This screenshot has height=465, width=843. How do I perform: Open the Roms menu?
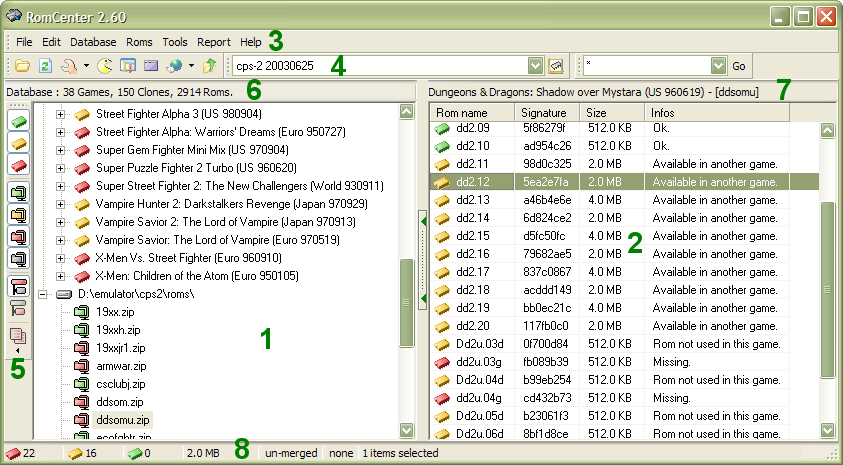pyautogui.click(x=139, y=42)
